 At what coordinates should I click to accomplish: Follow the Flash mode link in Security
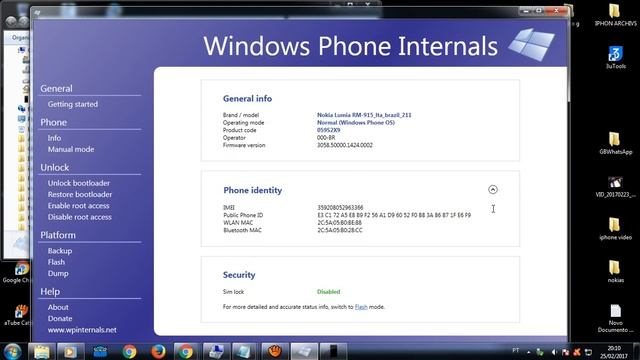coord(361,307)
